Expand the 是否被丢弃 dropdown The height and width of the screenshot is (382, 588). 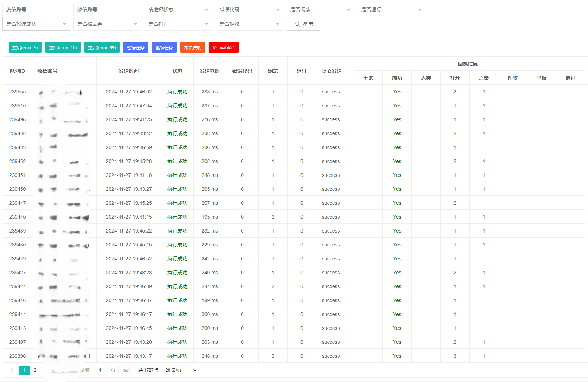[107, 24]
